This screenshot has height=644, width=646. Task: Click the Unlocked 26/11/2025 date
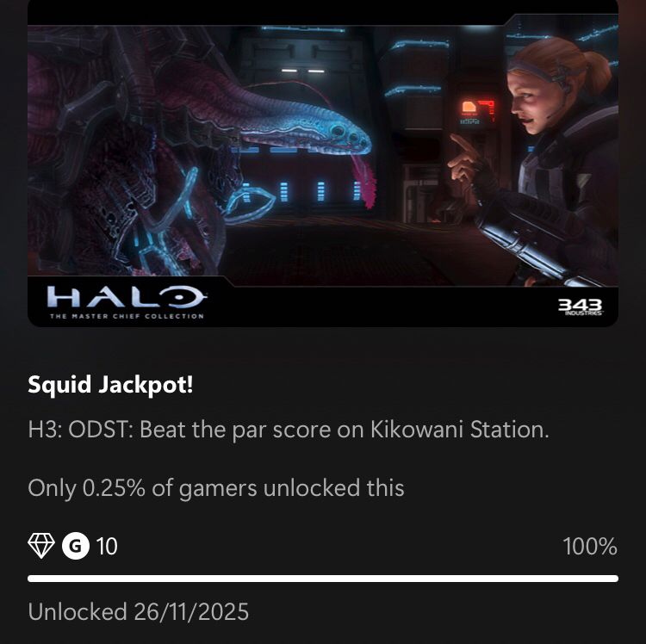point(139,611)
